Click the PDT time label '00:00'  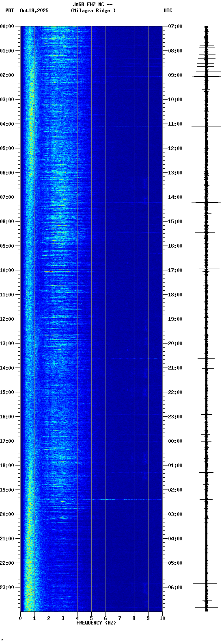[x=7, y=26]
